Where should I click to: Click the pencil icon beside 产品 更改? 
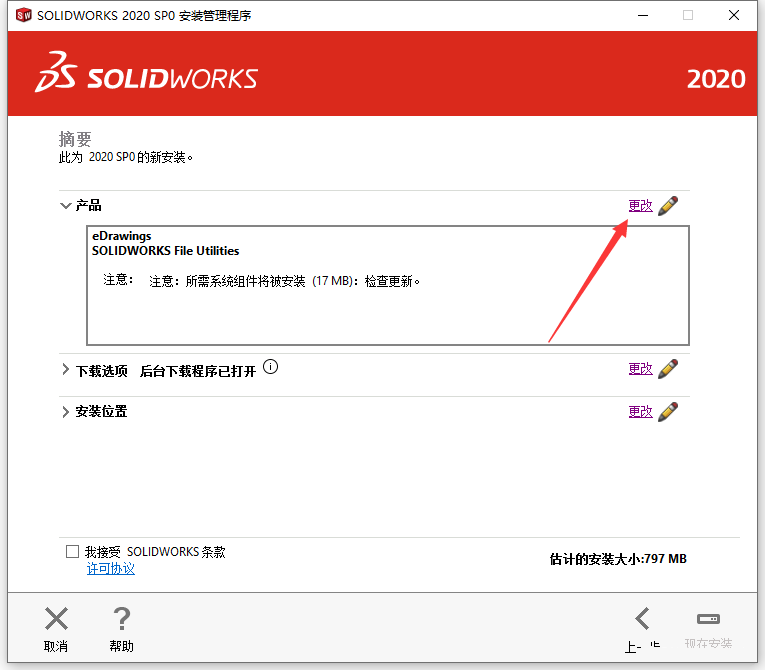(x=668, y=205)
